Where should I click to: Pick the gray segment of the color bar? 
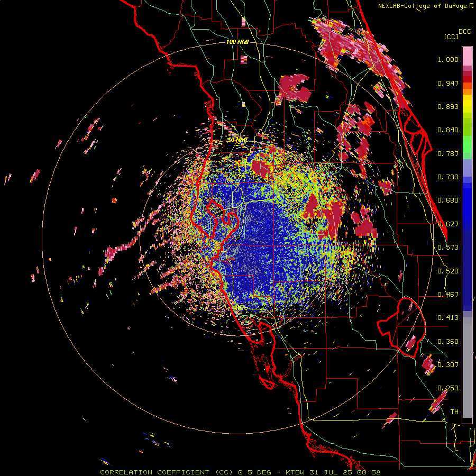[467, 368]
